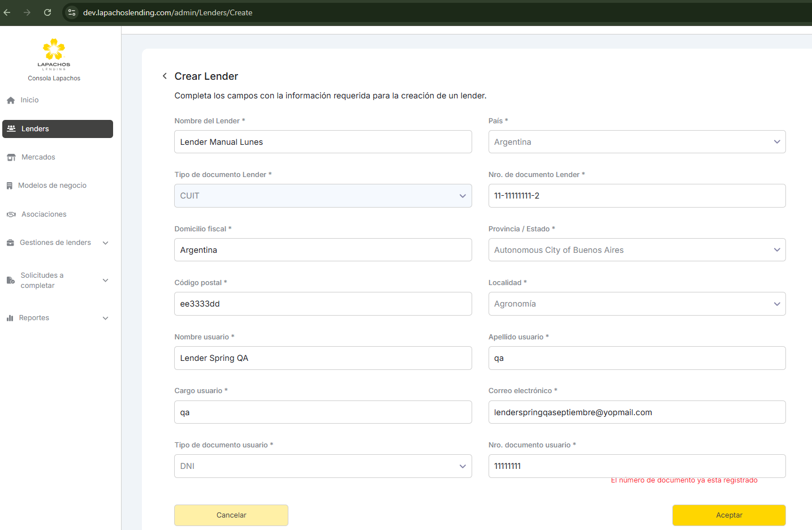Image resolution: width=812 pixels, height=530 pixels.
Task: Click the Correo electrónico input field
Action: point(637,412)
